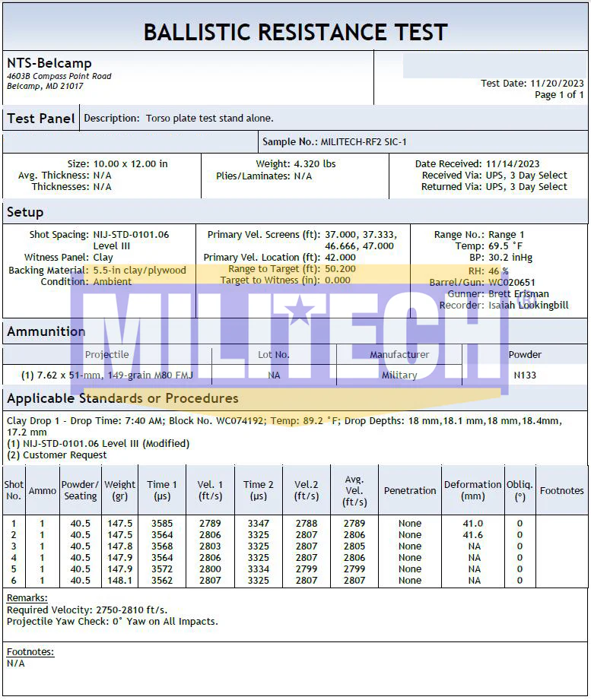Click the star in the MILITECH watermark

click(x=300, y=309)
